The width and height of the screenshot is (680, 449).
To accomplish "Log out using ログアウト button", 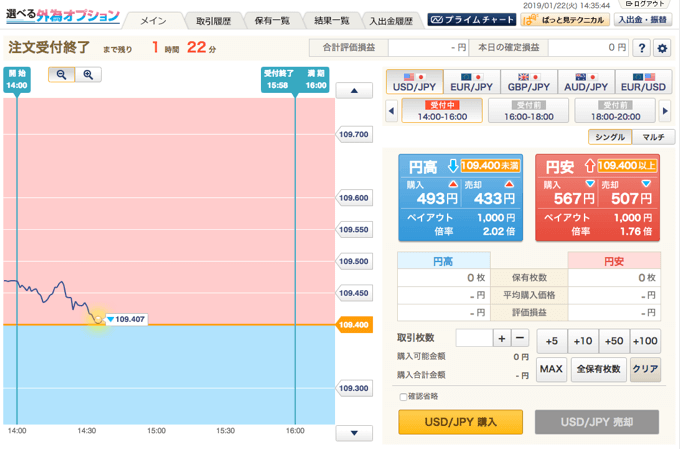I will (645, 4).
